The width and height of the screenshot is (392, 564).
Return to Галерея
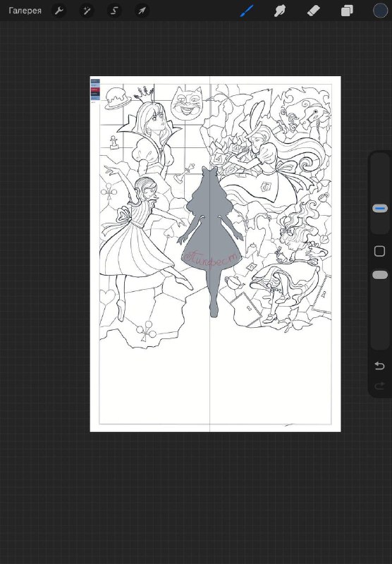25,11
